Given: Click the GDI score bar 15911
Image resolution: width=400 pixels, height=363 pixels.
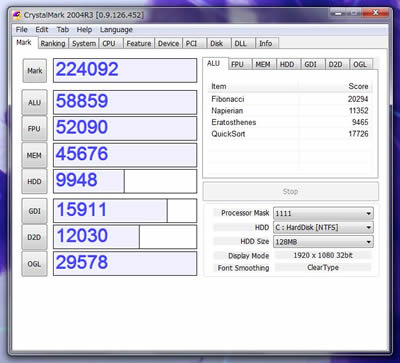Looking at the screenshot, I should pyautogui.click(x=125, y=211).
